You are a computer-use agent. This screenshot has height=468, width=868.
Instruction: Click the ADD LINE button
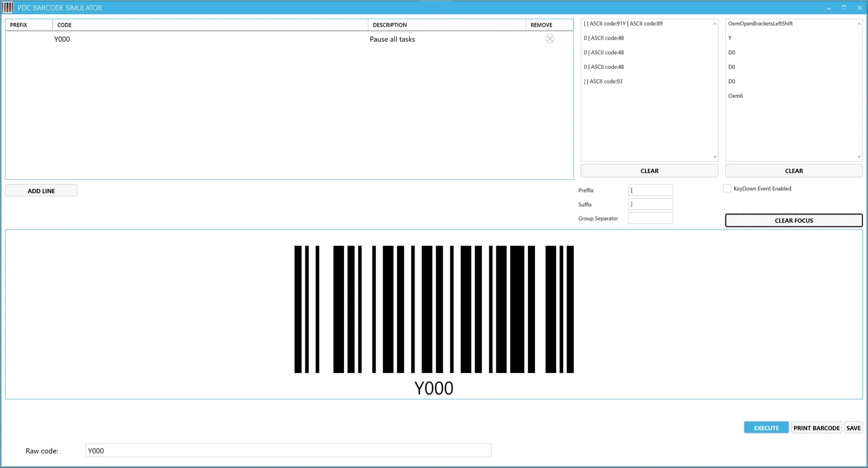point(41,191)
